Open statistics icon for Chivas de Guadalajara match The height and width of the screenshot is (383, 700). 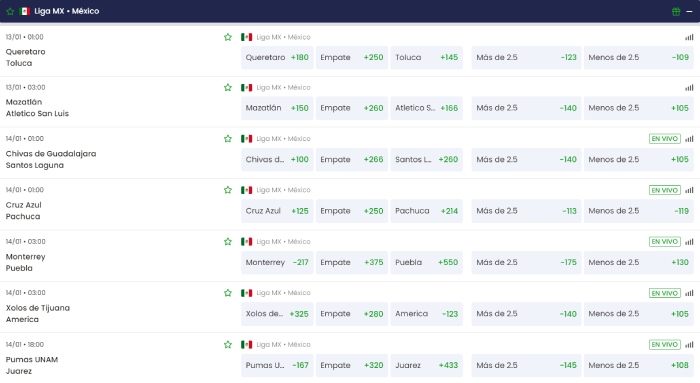click(689, 139)
